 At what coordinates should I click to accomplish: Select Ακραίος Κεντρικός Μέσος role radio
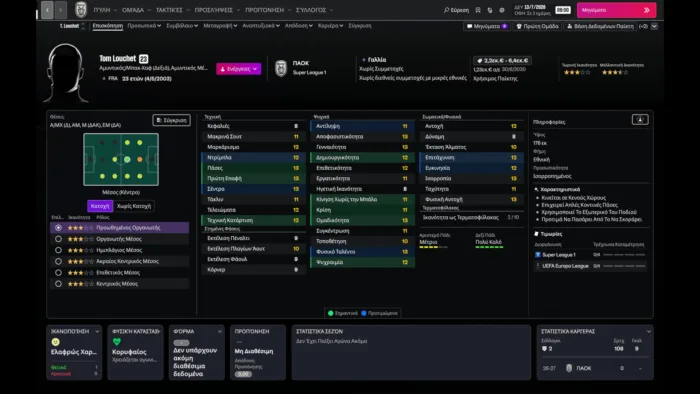[58, 261]
